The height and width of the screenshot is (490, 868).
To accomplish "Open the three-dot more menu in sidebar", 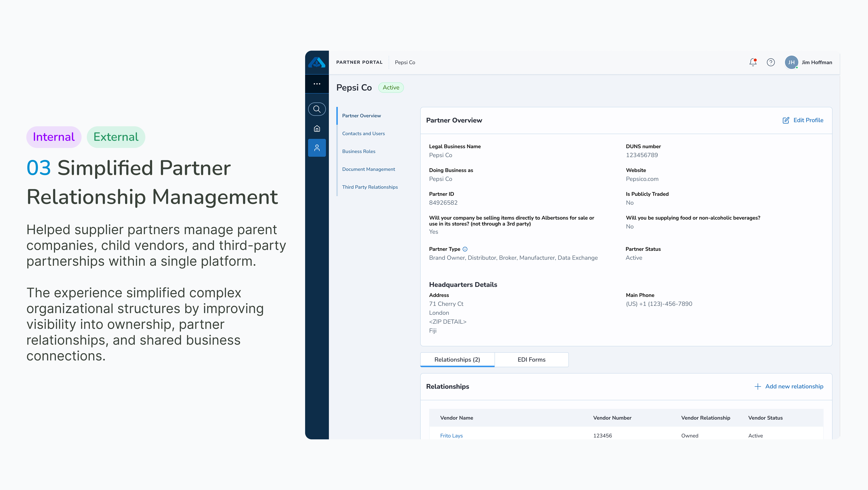I will coord(317,84).
